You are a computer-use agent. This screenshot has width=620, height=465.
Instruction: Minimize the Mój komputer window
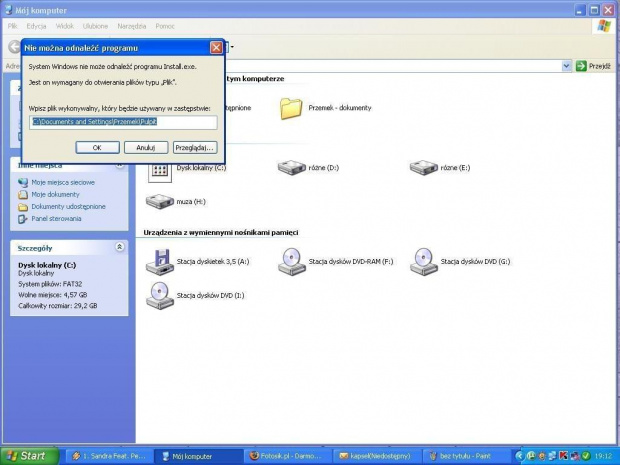[x=580, y=10]
